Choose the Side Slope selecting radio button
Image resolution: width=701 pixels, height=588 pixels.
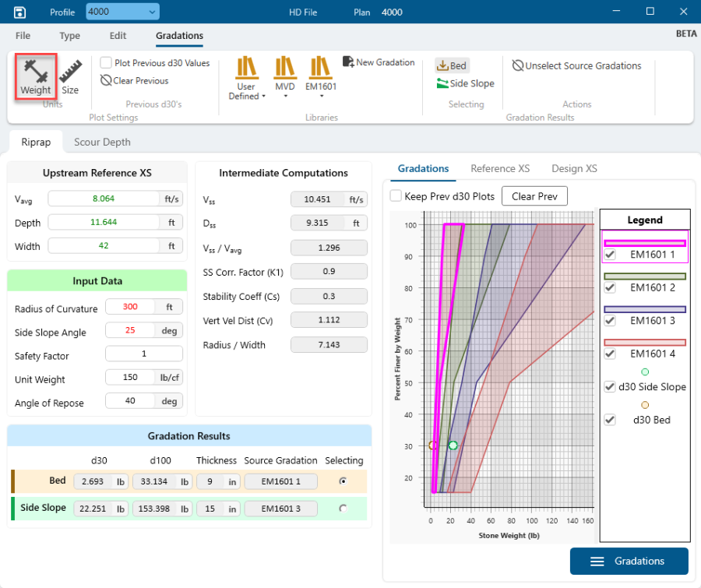343,508
